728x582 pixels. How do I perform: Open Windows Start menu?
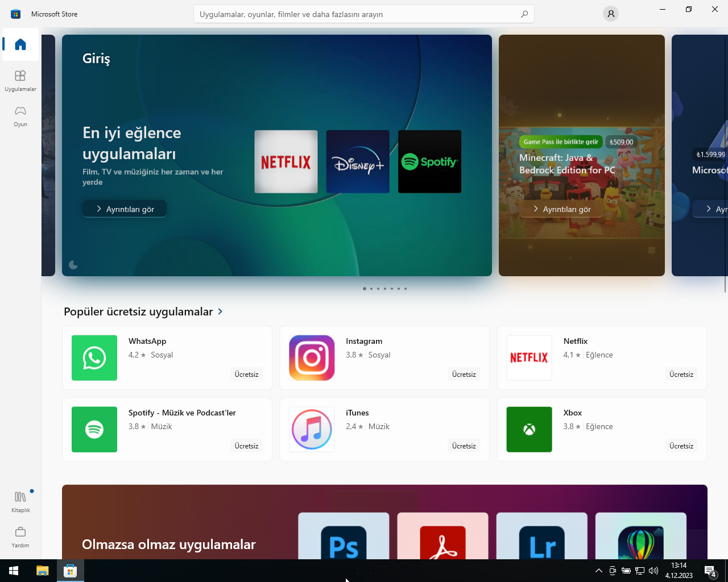pyautogui.click(x=14, y=571)
